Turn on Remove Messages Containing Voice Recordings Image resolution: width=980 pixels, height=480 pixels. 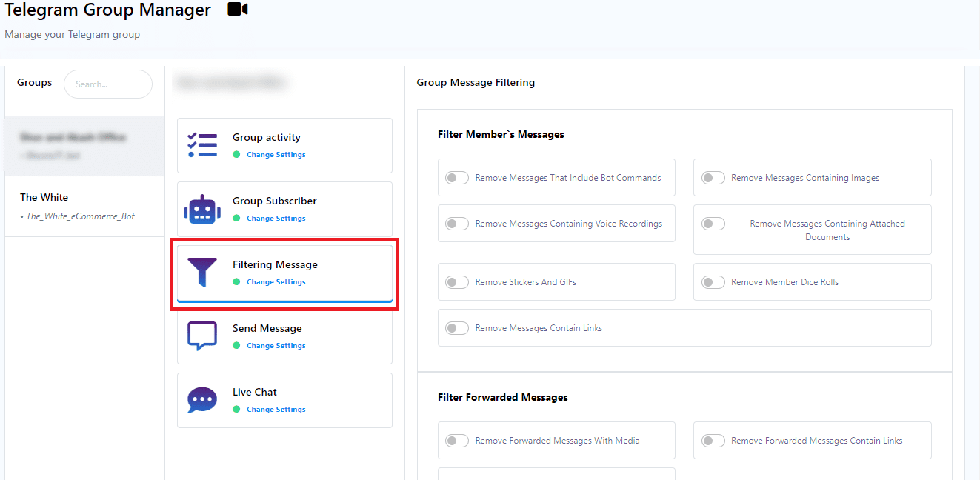pos(457,224)
